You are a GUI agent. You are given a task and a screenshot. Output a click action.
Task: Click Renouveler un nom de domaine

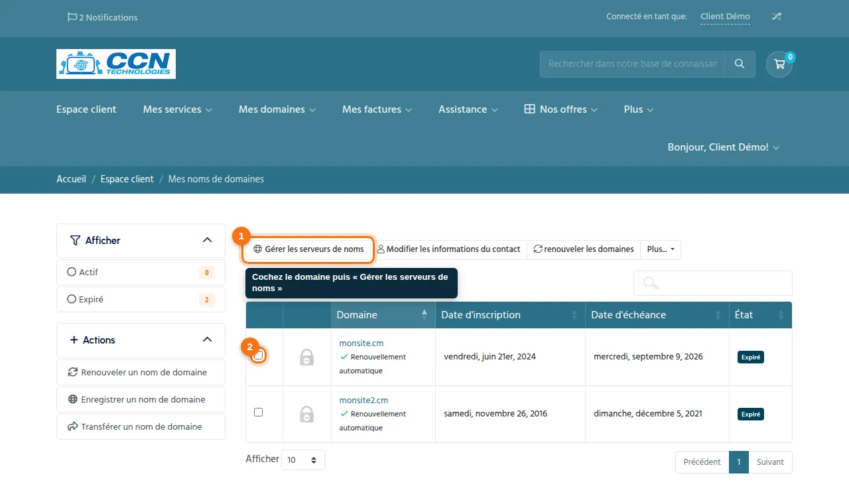(x=141, y=372)
